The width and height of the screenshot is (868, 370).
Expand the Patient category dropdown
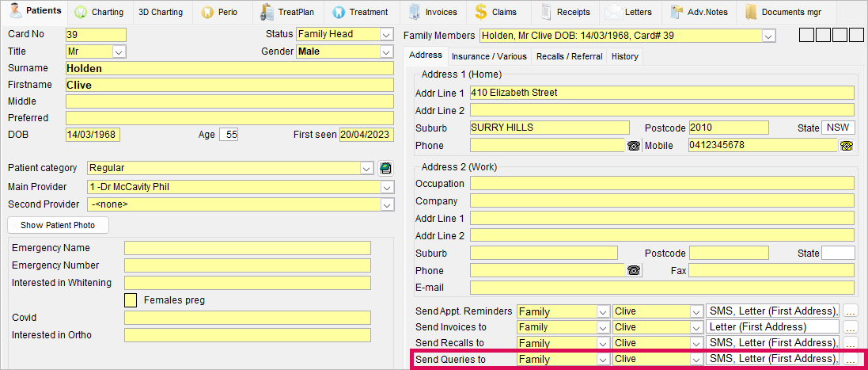point(366,168)
